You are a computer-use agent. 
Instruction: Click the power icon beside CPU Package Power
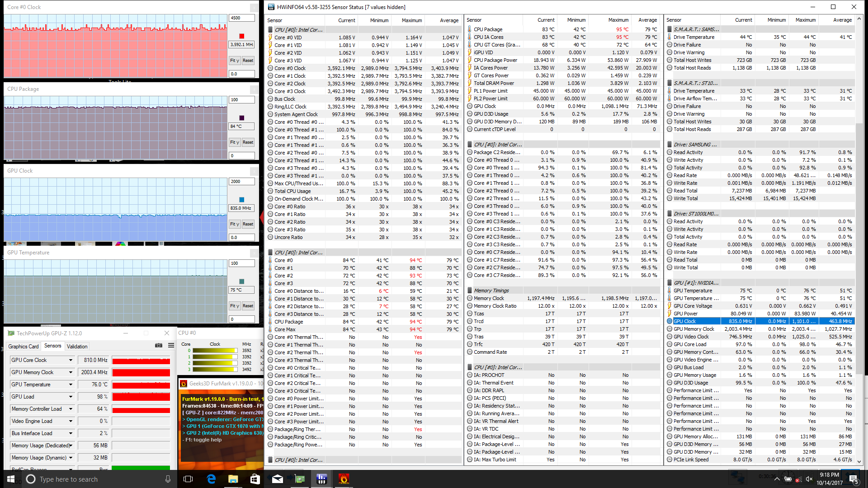(x=470, y=60)
